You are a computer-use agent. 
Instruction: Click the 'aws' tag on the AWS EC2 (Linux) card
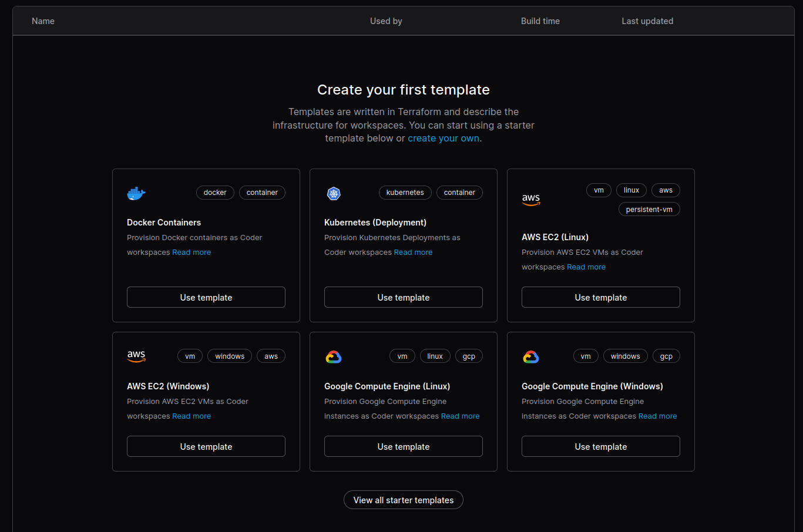point(666,190)
